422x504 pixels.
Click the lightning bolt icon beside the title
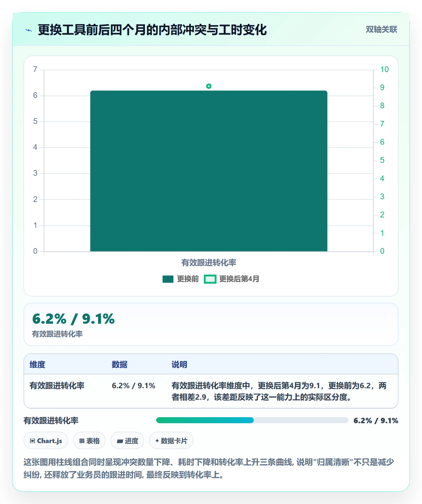(x=29, y=30)
